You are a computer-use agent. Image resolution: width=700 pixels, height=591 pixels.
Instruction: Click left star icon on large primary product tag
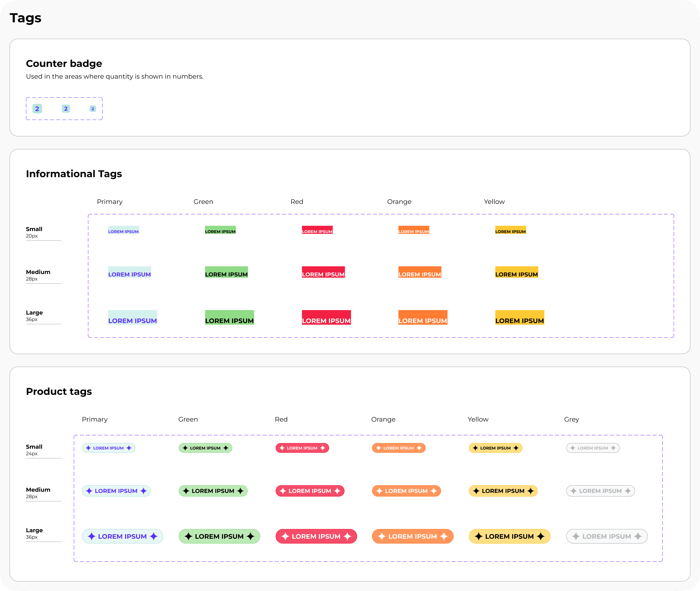point(91,536)
